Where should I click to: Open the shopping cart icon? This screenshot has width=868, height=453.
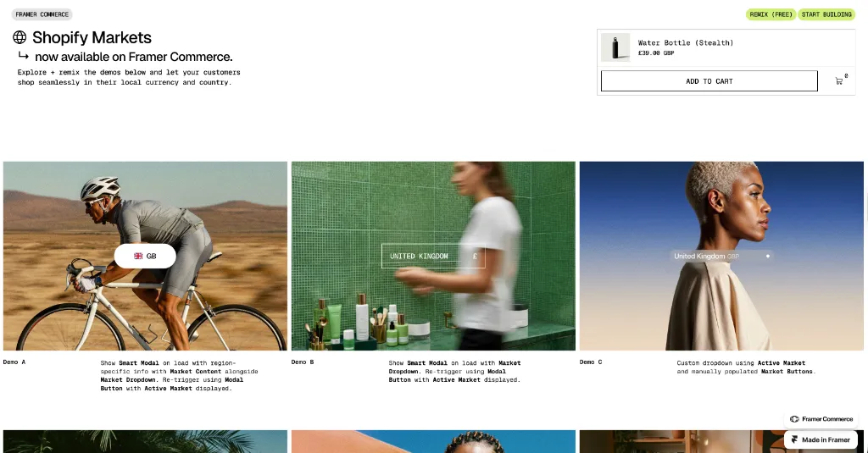coord(839,81)
